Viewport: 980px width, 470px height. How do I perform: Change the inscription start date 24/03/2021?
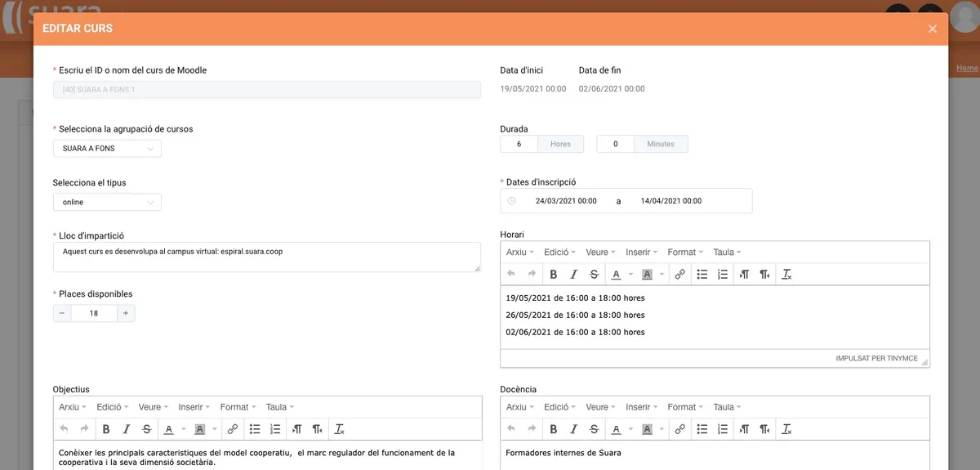coord(566,201)
